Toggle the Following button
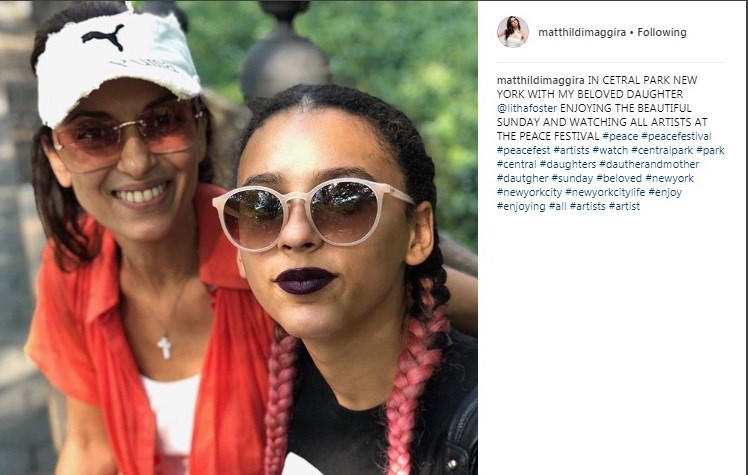 coord(662,32)
